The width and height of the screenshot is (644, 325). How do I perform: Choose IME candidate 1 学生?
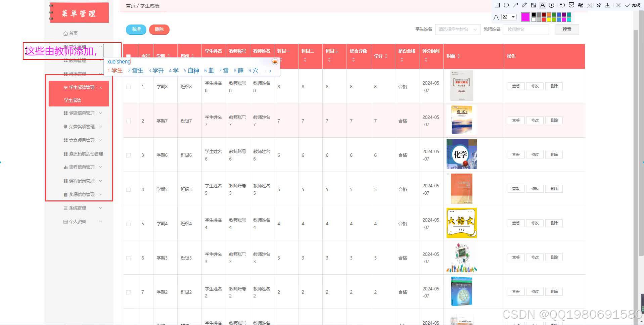[115, 71]
